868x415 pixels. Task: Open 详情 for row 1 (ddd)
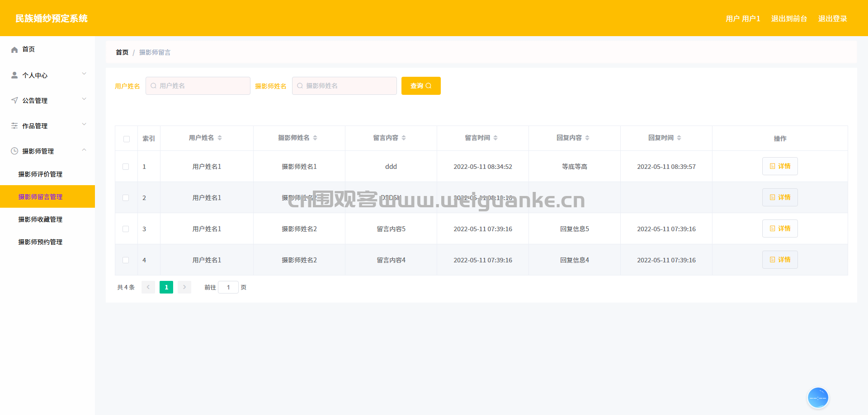(x=780, y=166)
